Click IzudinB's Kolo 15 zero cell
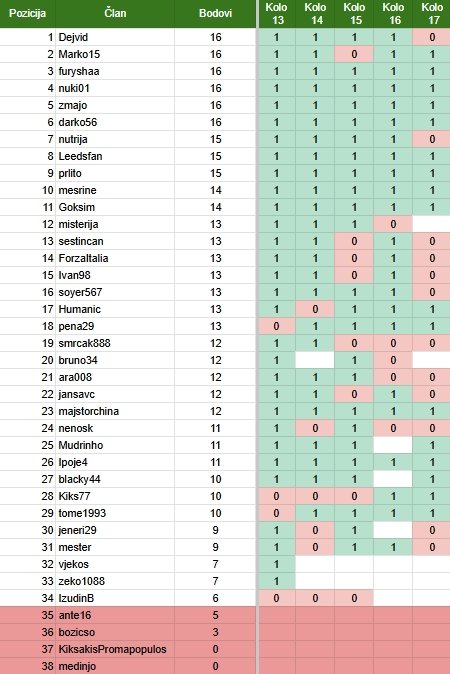The image size is (450, 674). pyautogui.click(x=354, y=598)
